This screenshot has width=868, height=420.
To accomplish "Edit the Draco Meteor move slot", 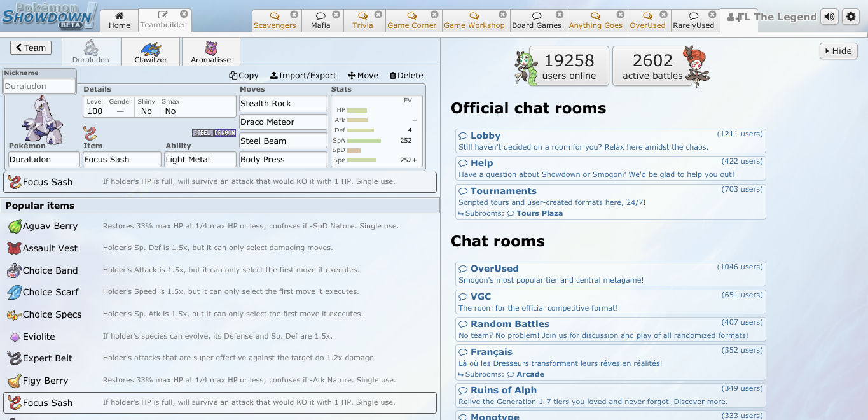I will pos(283,122).
